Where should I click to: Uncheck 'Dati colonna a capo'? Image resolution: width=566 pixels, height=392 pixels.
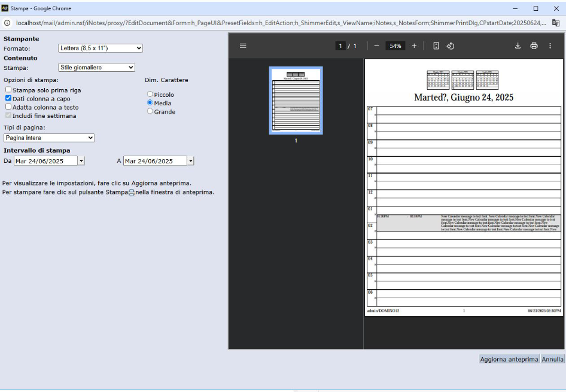click(8, 99)
